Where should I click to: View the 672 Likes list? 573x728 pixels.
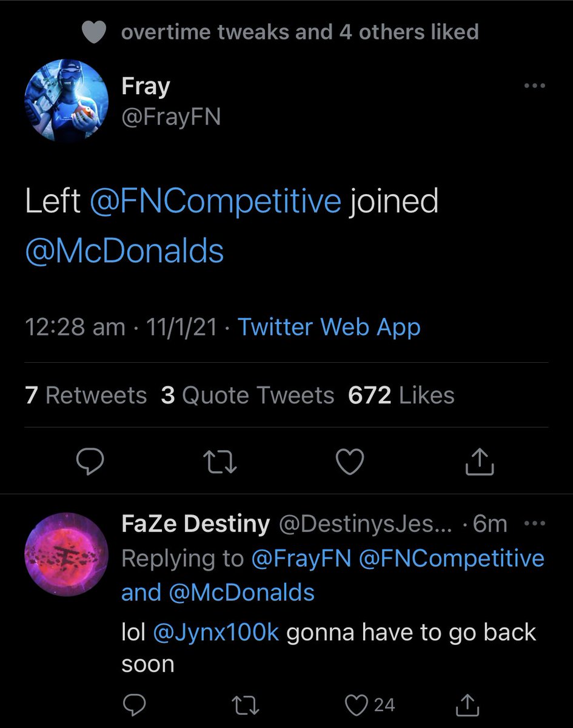(x=401, y=395)
